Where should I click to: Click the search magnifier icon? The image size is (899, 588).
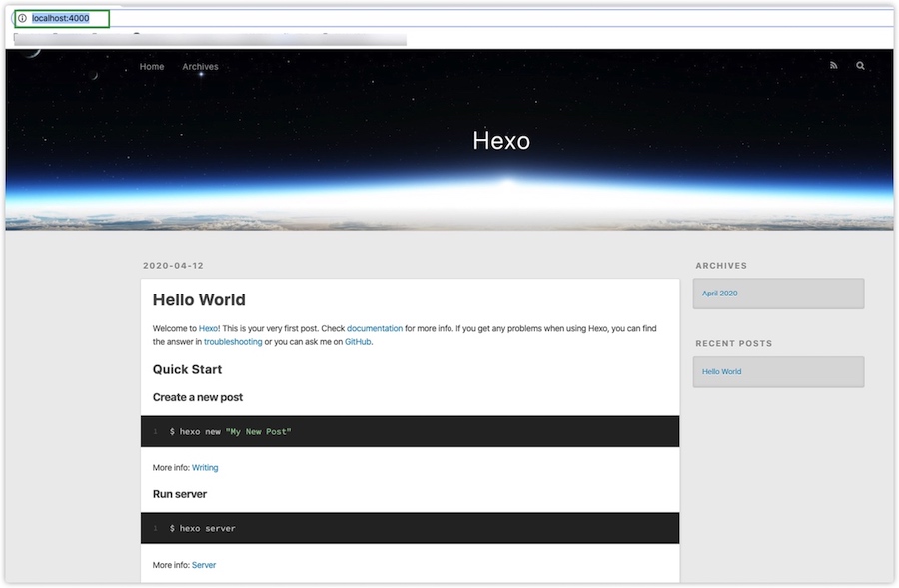(860, 65)
